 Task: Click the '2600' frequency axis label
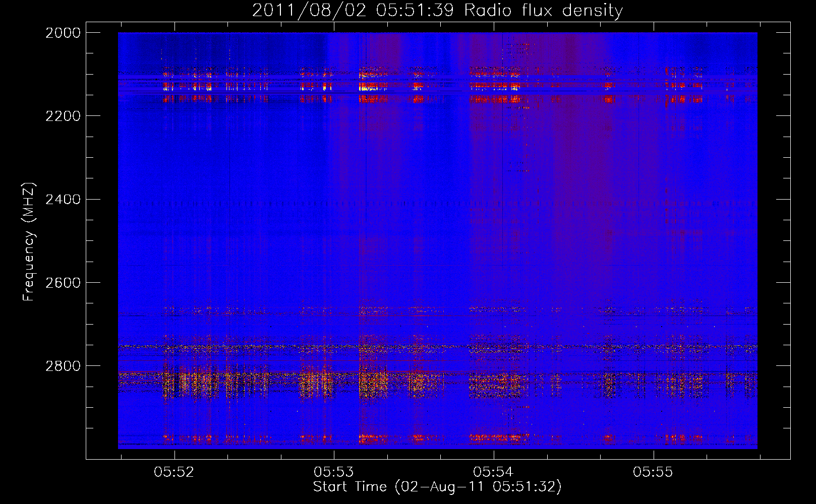tap(63, 282)
